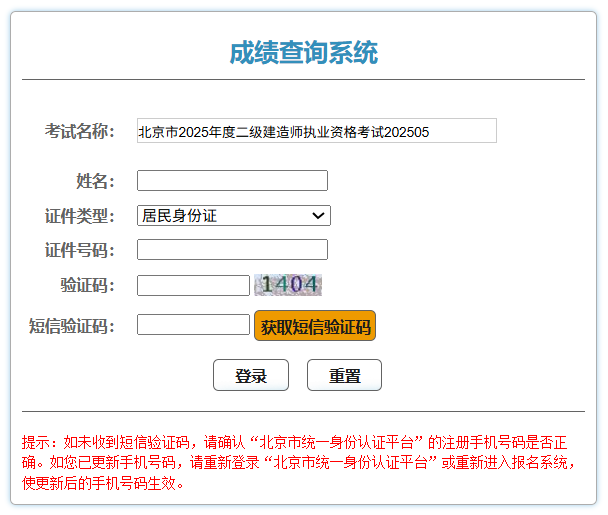Image resolution: width=608 pixels, height=515 pixels.
Task: Clear the form with 重置 button
Action: point(344,375)
